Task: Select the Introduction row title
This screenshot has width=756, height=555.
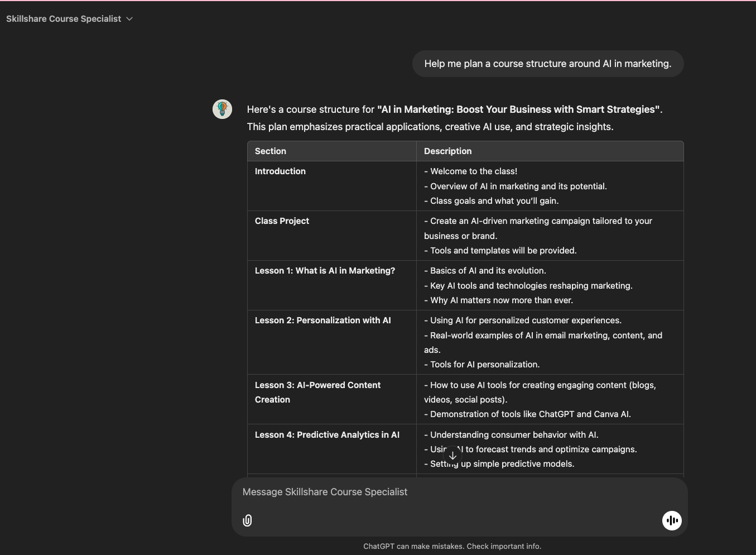Action: 280,171
